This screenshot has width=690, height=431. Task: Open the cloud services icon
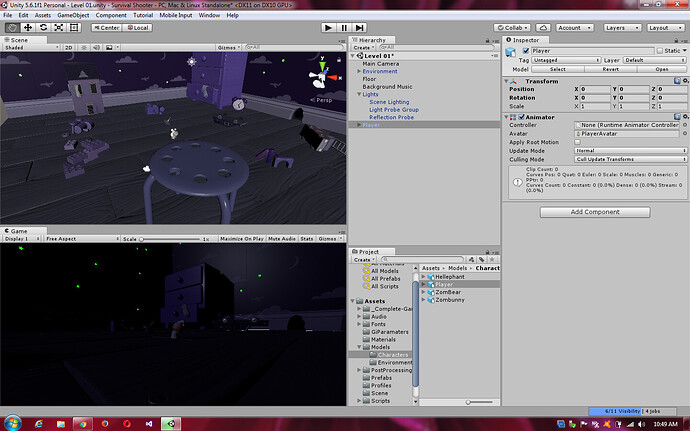(543, 28)
